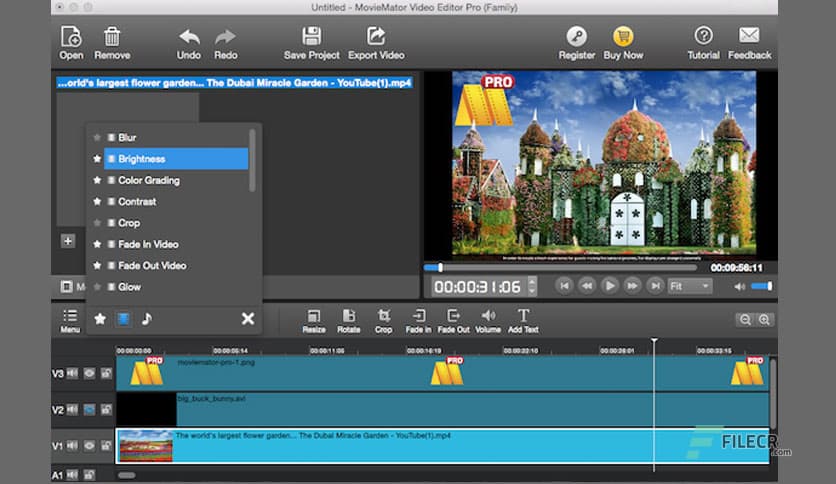Screen dimensions: 836x484
Task: Toggle favorite star for Glow
Action: coord(97,287)
